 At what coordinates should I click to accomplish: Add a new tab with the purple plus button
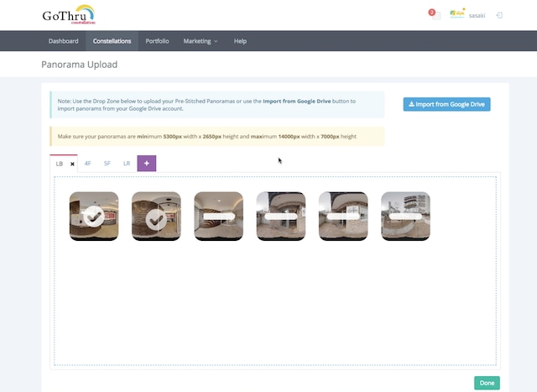click(x=147, y=164)
